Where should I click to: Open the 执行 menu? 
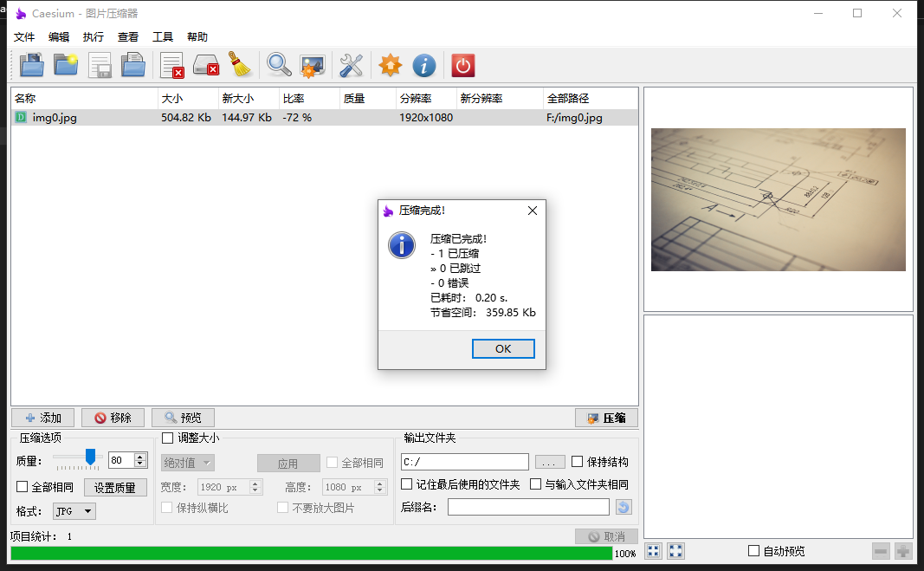94,36
